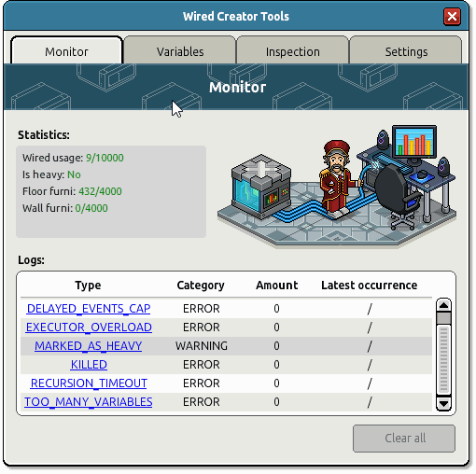Go to the Settings tab
This screenshot has height=474, width=476.
click(406, 50)
